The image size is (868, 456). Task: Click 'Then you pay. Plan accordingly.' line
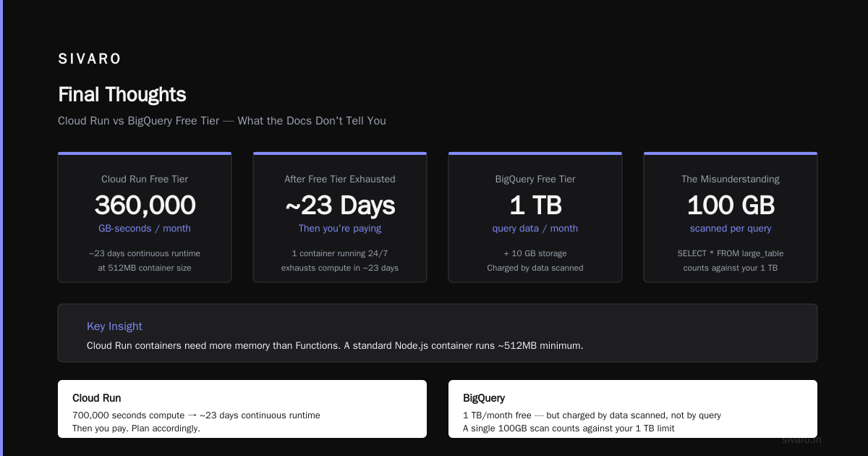[136, 428]
